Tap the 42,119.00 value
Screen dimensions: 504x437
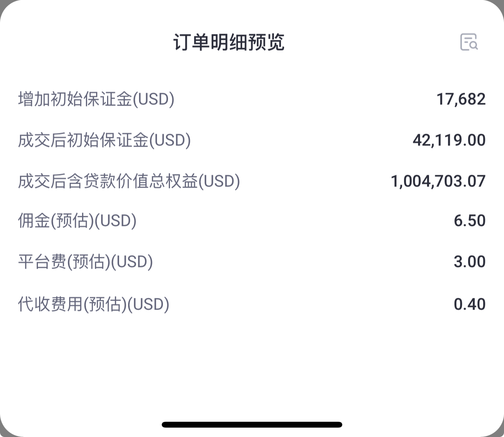click(449, 140)
